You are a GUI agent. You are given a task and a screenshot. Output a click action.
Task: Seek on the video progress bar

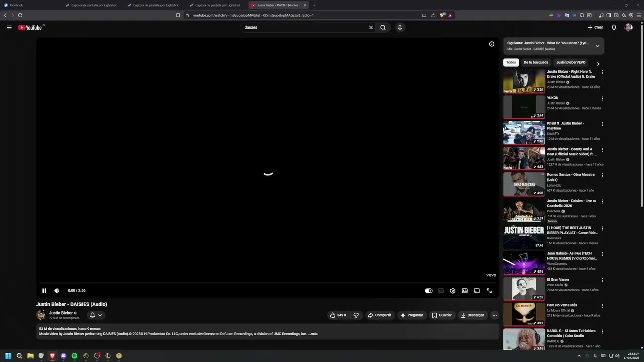pos(267,283)
